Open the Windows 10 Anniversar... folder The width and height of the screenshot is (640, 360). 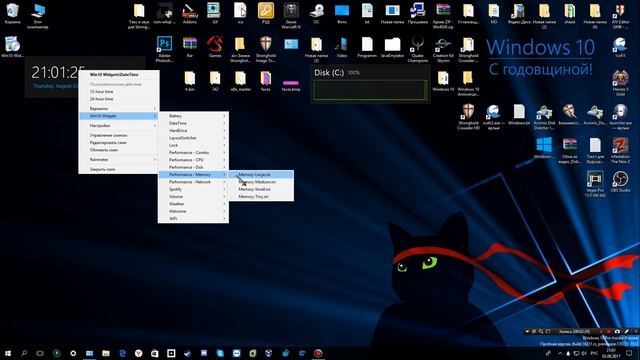tap(468, 83)
